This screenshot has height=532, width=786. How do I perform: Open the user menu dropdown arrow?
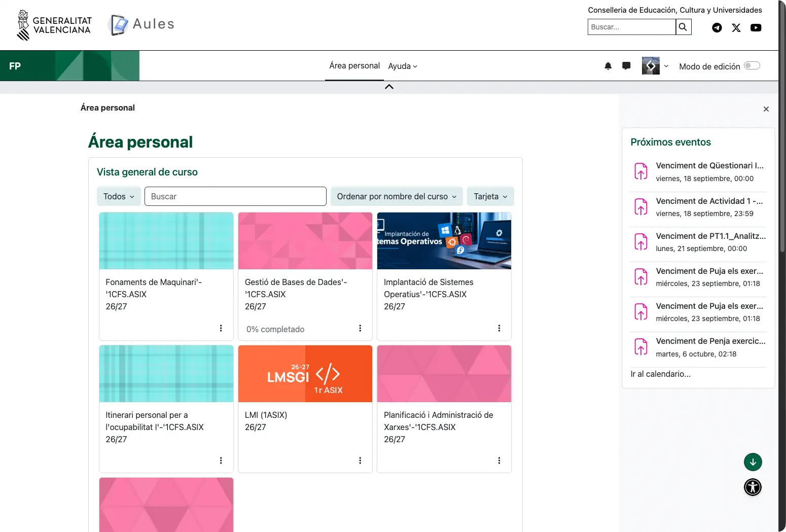(x=666, y=66)
